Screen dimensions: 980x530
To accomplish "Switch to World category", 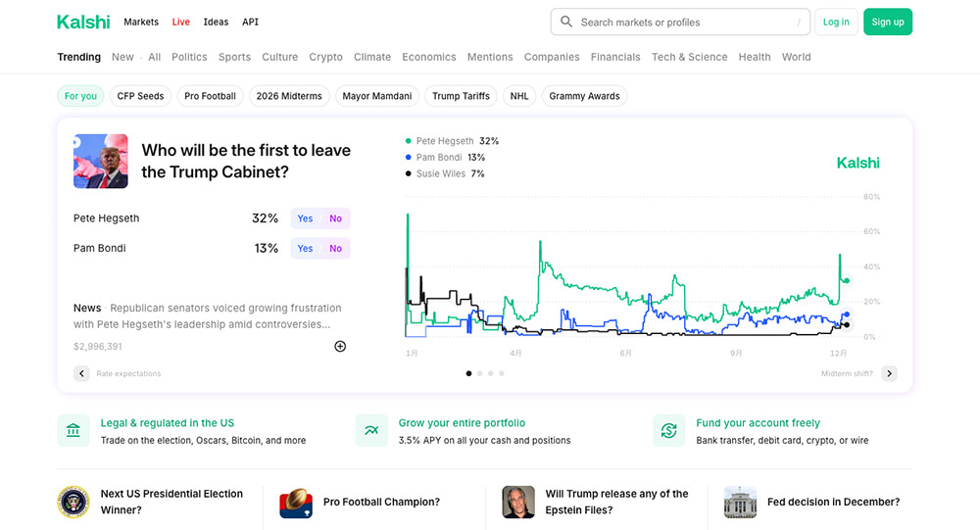I will pos(796,57).
